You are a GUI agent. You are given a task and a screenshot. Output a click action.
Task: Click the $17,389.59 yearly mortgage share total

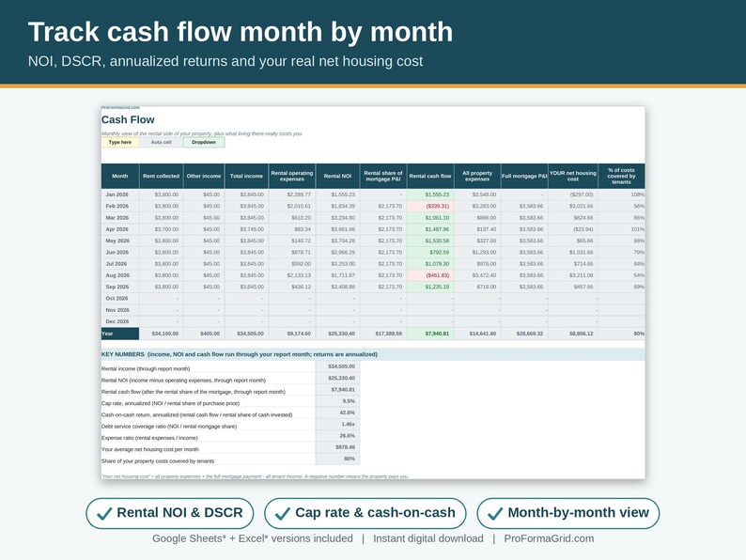click(x=383, y=334)
